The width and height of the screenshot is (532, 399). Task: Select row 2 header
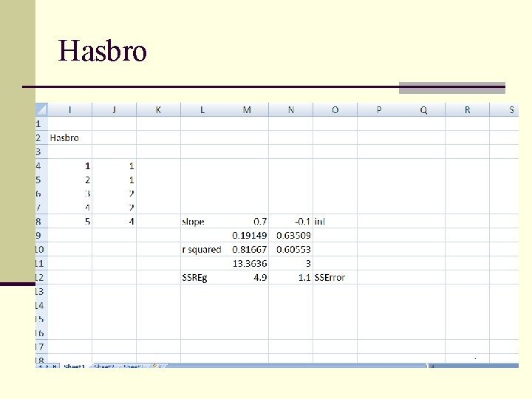pyautogui.click(x=41, y=137)
